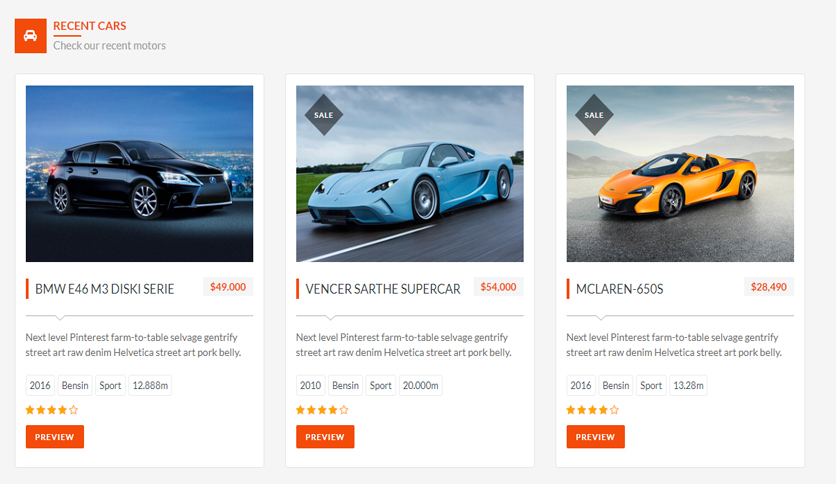
Task: Click the orange car icon beside Recent Cars
Action: (30, 36)
